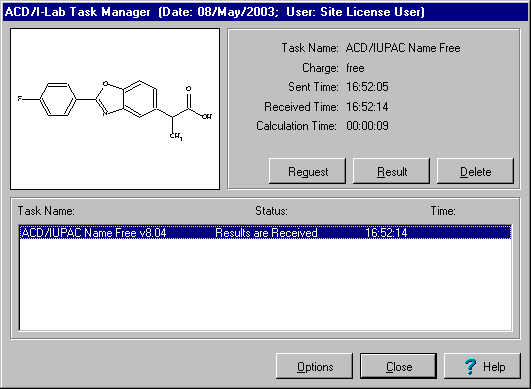Click the Time column header

pos(443,211)
